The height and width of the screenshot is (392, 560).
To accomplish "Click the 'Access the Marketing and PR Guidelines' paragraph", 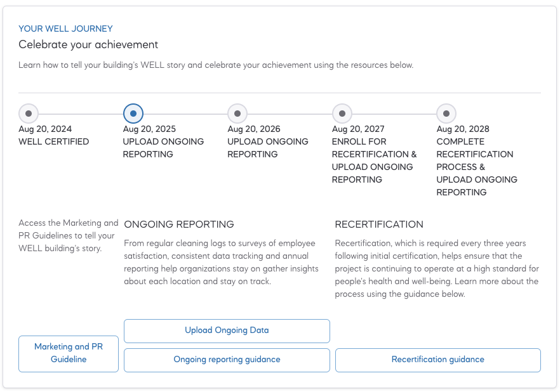I will point(68,235).
